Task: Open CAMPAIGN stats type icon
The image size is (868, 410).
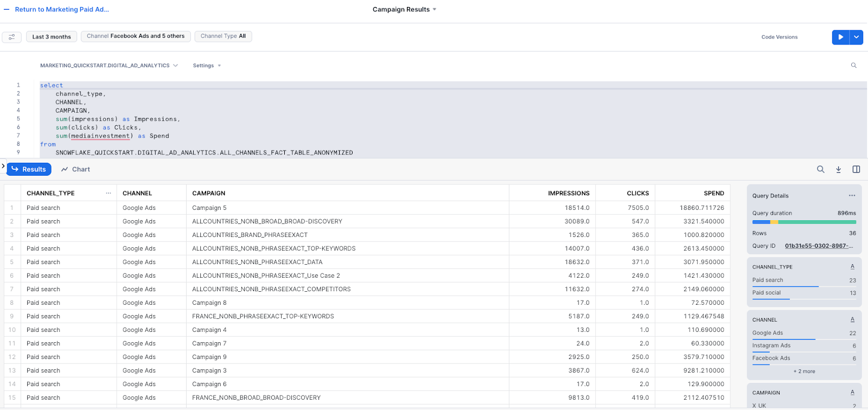Action: (852, 392)
